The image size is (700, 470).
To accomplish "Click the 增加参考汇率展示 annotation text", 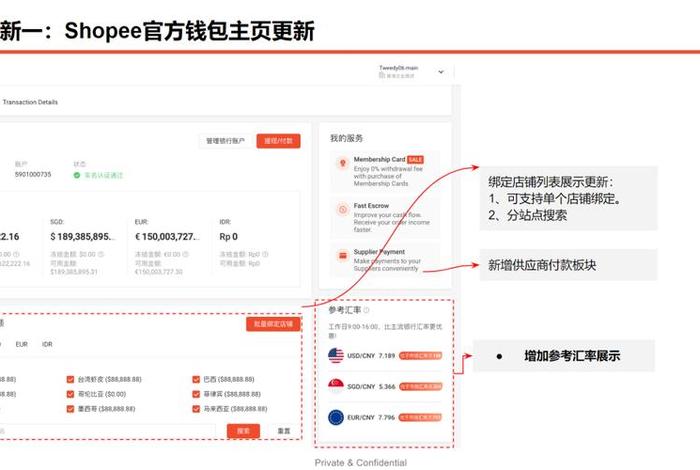I will (x=572, y=356).
